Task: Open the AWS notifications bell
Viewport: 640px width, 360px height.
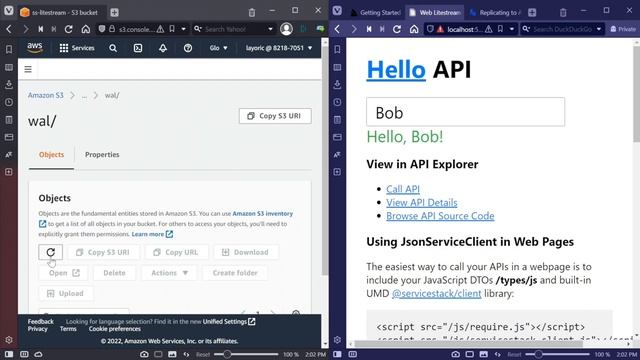Action: pyautogui.click(x=163, y=48)
